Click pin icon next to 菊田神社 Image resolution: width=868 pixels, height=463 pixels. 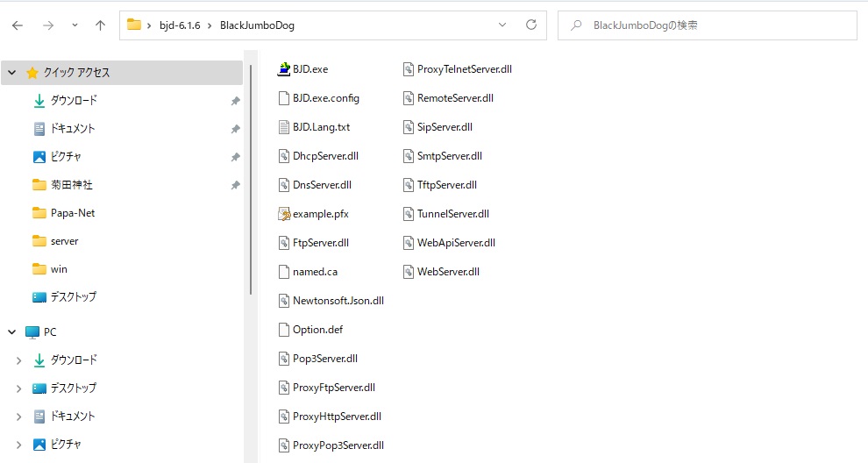(235, 185)
